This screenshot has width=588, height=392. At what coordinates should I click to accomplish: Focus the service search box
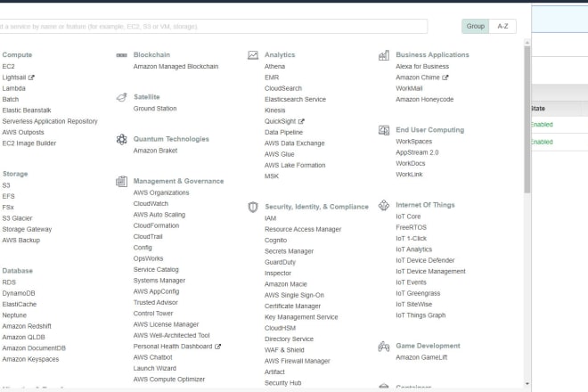click(213, 26)
